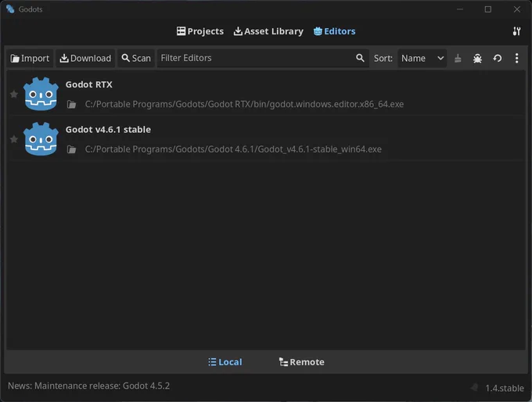532x402 pixels.
Task: Switch to the Remote tab
Action: pyautogui.click(x=301, y=362)
